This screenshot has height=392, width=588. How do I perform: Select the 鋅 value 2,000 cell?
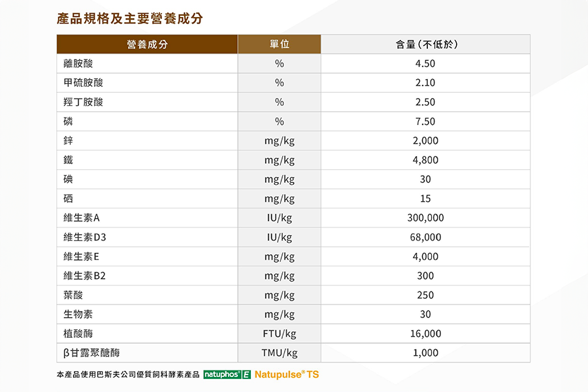point(425,140)
